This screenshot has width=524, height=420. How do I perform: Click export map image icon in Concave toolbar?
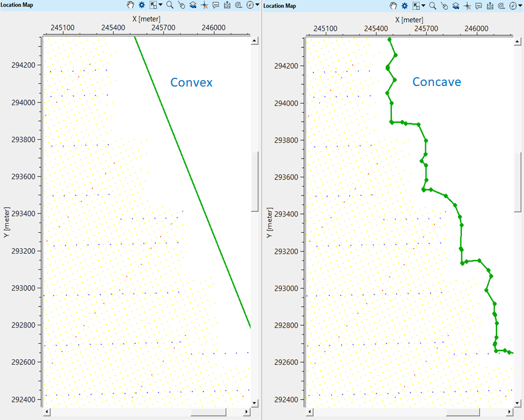pyautogui.click(x=490, y=6)
